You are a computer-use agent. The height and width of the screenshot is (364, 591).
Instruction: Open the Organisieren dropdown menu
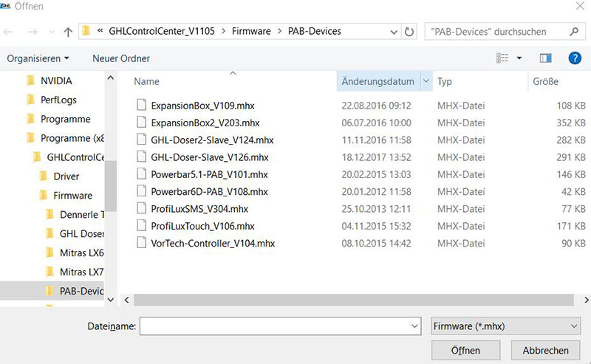click(38, 58)
